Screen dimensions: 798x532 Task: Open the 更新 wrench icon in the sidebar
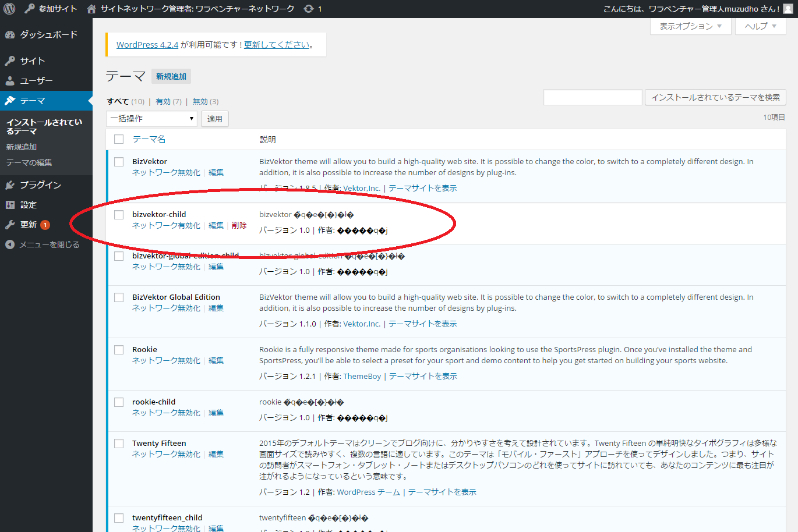pyautogui.click(x=10, y=225)
